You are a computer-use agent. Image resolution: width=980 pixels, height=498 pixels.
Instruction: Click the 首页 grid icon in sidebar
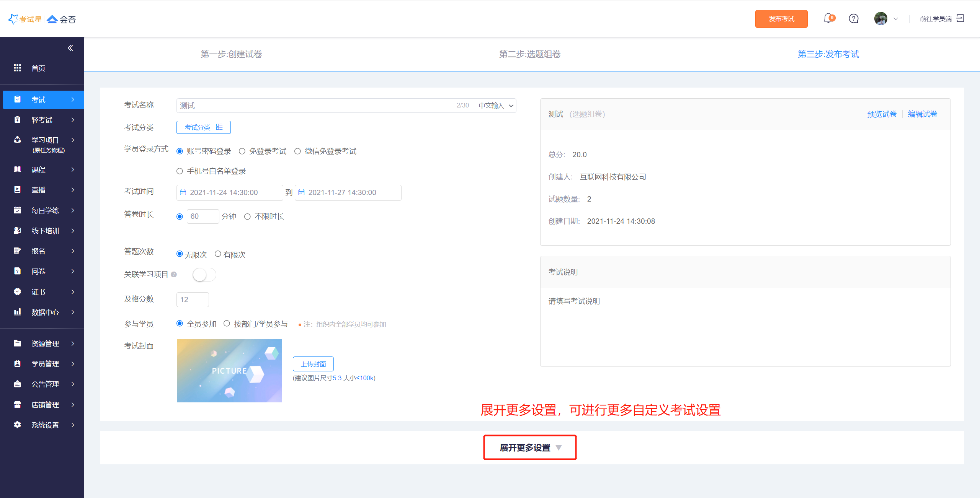pos(17,68)
